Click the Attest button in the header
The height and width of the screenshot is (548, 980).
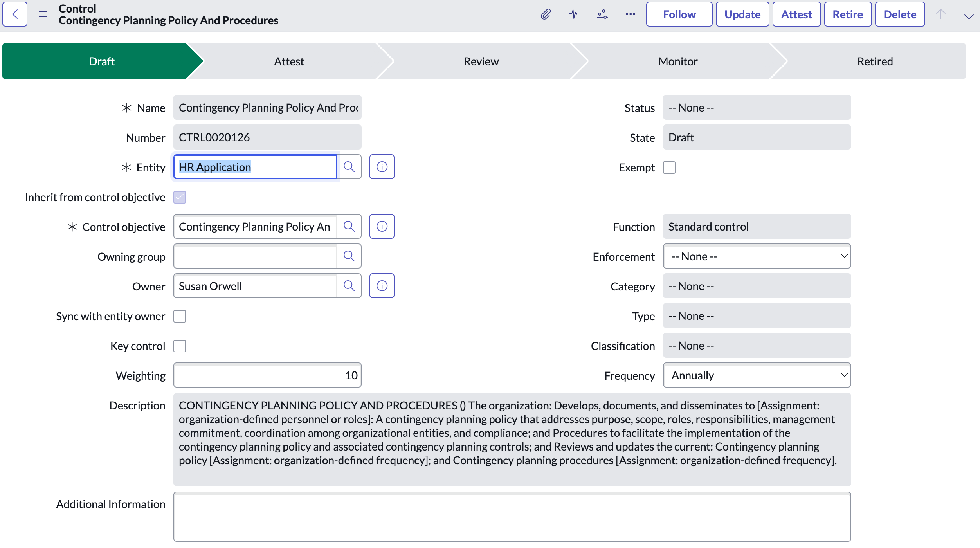(x=796, y=14)
